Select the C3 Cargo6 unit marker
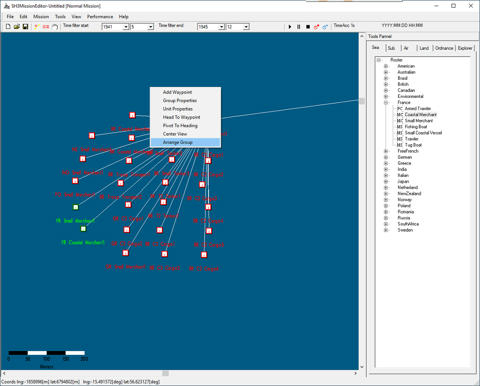Image resolution: width=480 pixels, height=386 pixels. (204, 255)
